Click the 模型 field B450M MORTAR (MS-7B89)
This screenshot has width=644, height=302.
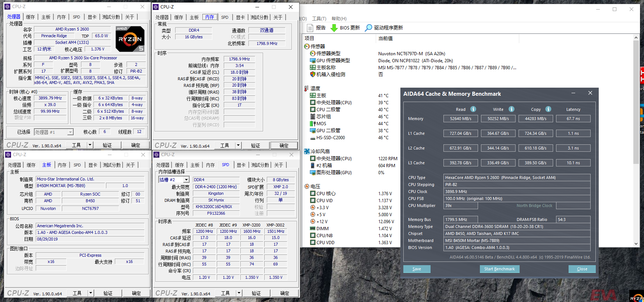click(71, 186)
